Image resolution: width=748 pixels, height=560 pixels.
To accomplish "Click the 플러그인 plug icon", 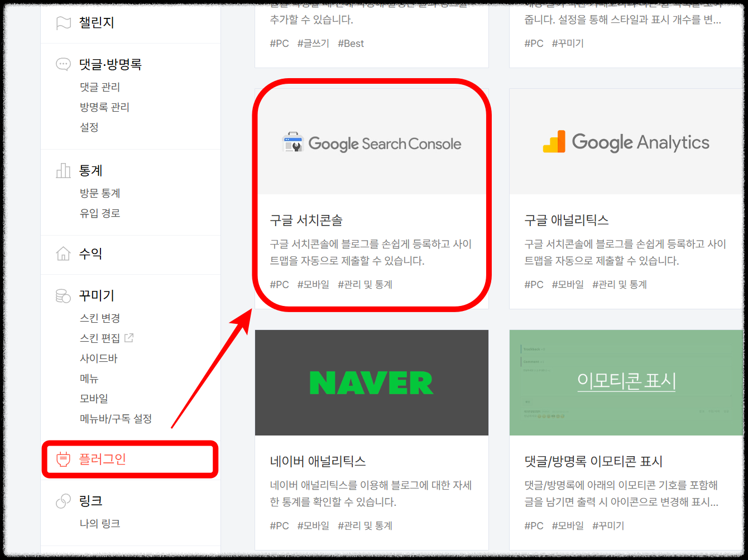I will [64, 460].
